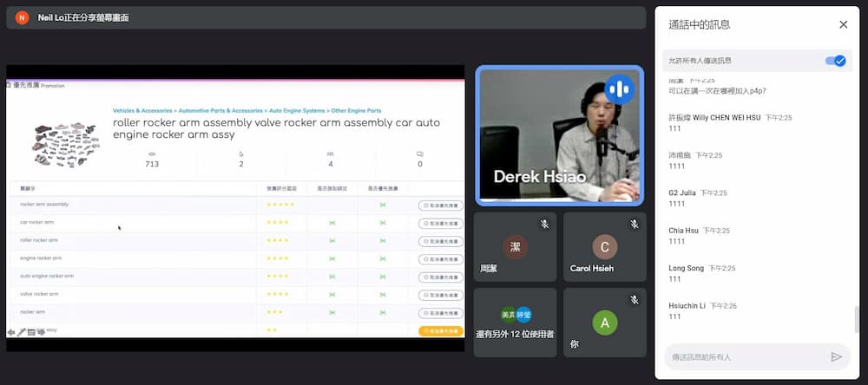Viewport: 868px width, 385px height.
Task: Select Derek Hsiao's video tile
Action: coord(559,136)
